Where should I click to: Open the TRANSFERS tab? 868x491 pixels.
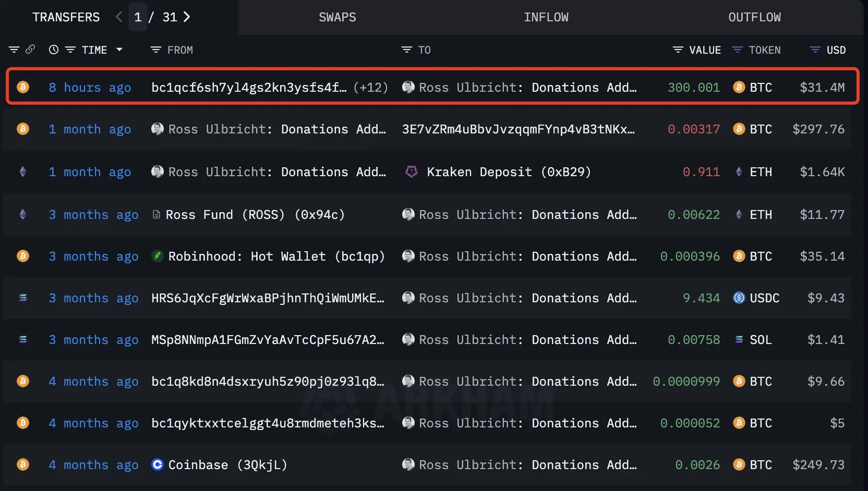click(66, 17)
